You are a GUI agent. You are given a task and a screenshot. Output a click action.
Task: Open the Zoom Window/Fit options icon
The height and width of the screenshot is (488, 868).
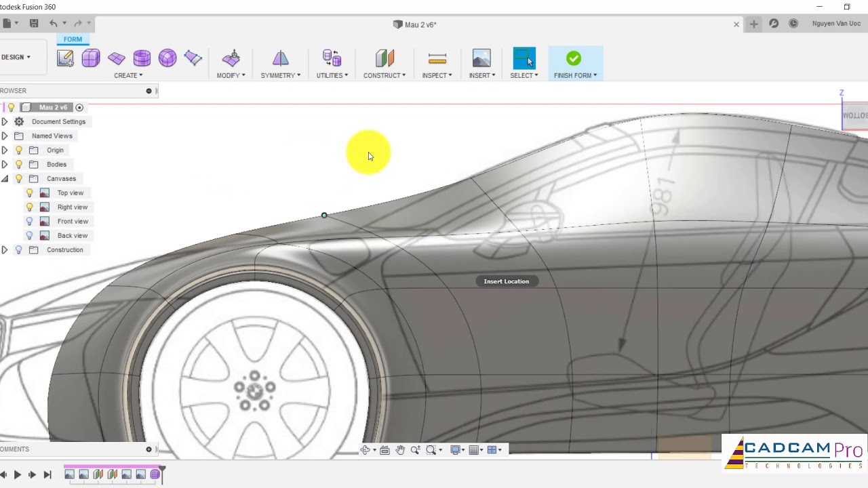pyautogui.click(x=431, y=450)
